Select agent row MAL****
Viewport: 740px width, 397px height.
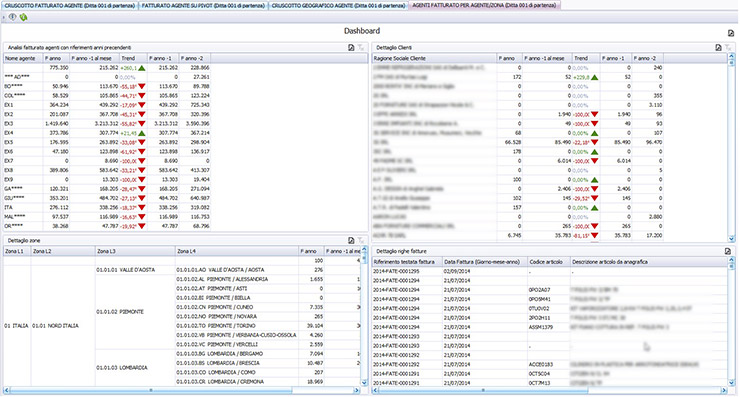coord(107,217)
